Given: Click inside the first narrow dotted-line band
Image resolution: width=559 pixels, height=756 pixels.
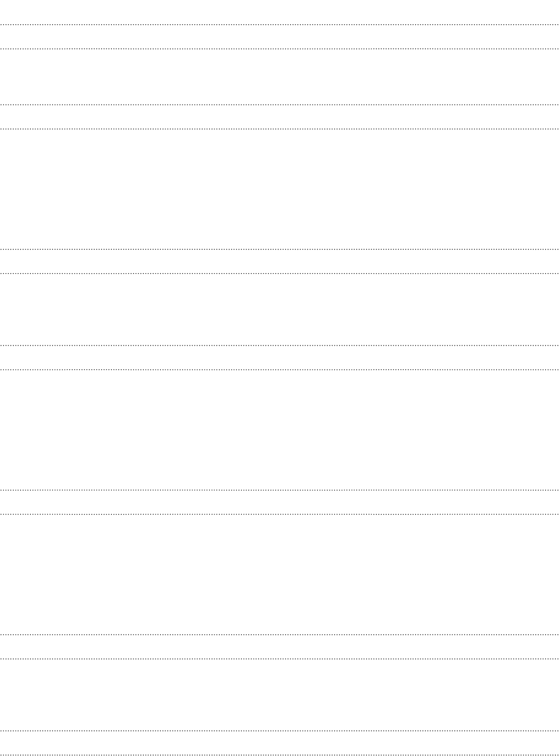Looking at the screenshot, I should tap(279, 37).
